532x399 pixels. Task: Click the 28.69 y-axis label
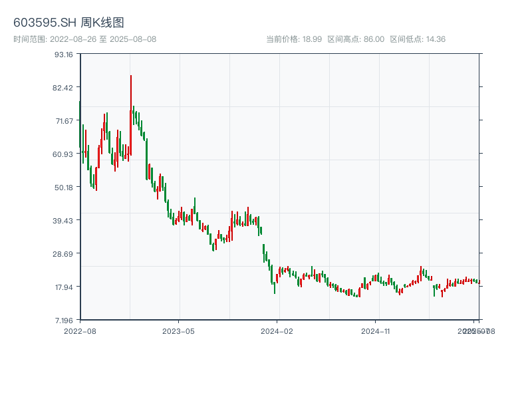[x=64, y=254]
